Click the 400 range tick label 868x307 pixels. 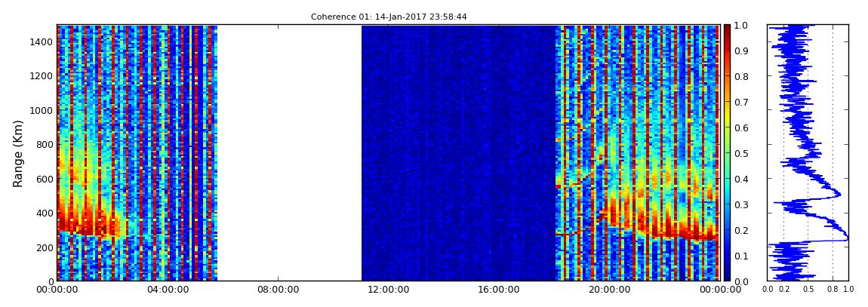pos(45,213)
